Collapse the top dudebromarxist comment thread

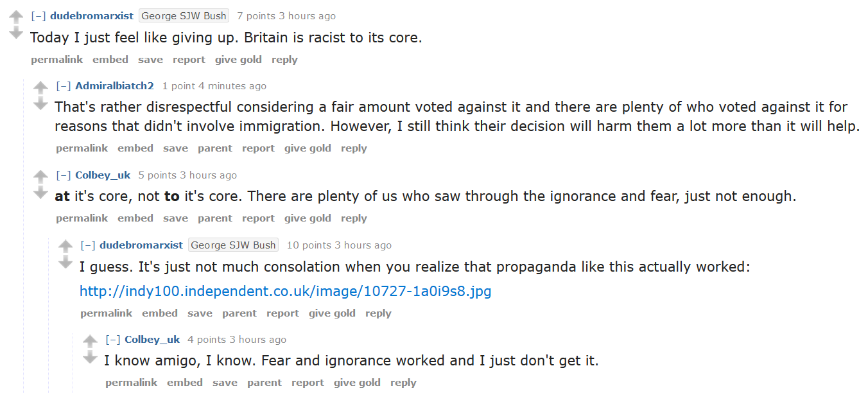tap(39, 16)
